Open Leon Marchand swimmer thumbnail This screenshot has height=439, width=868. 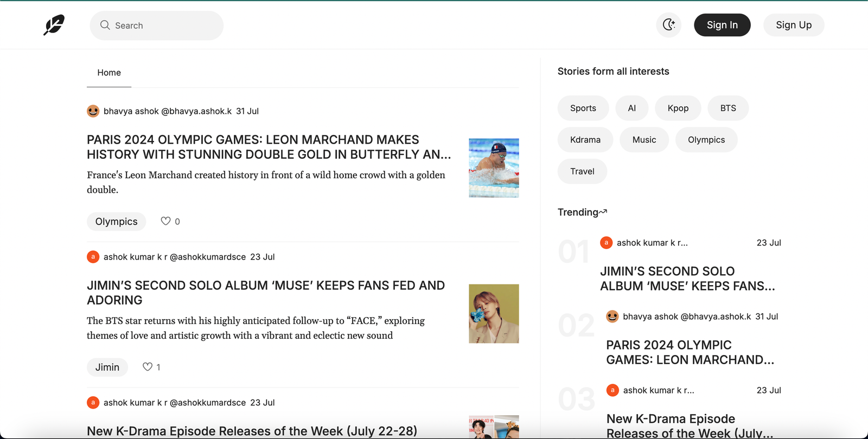pyautogui.click(x=494, y=168)
